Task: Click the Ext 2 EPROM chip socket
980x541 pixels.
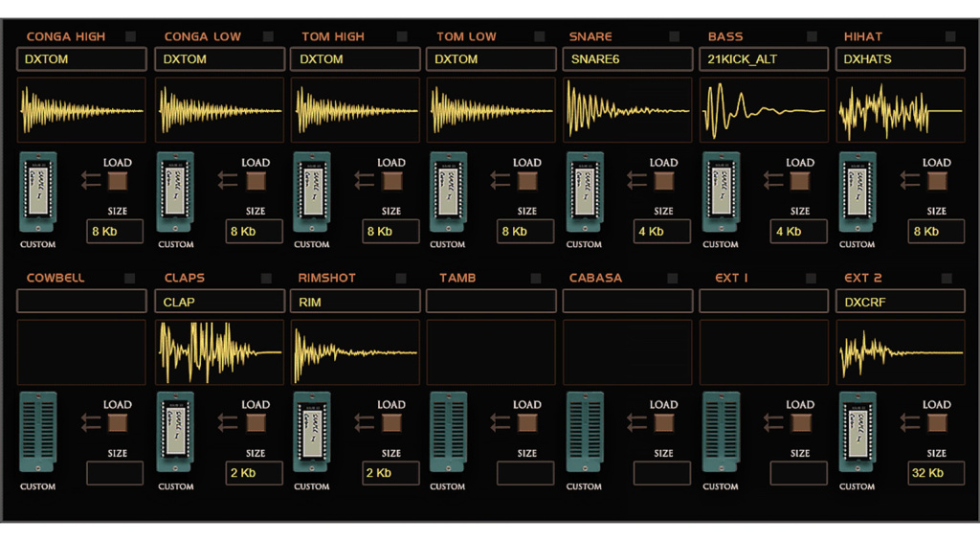Action: point(857,432)
